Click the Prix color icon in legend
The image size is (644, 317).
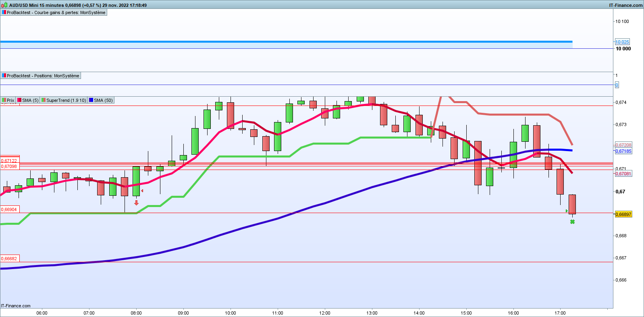4,100
